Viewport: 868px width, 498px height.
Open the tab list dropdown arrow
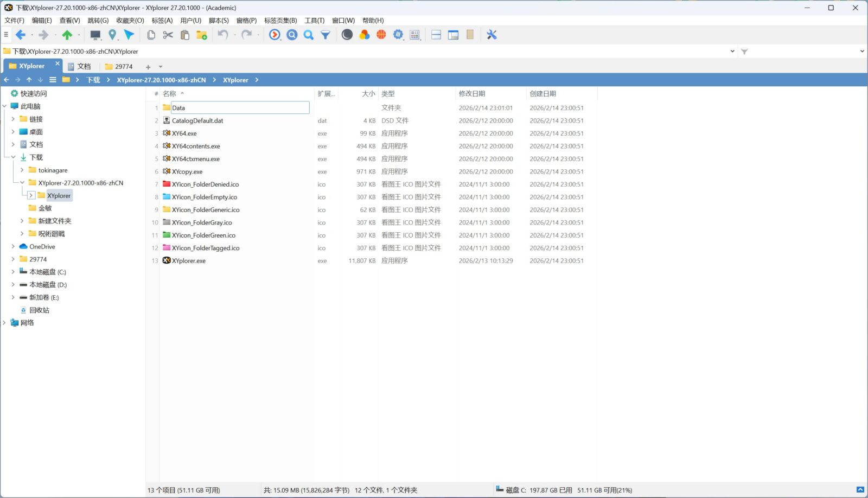click(x=161, y=67)
